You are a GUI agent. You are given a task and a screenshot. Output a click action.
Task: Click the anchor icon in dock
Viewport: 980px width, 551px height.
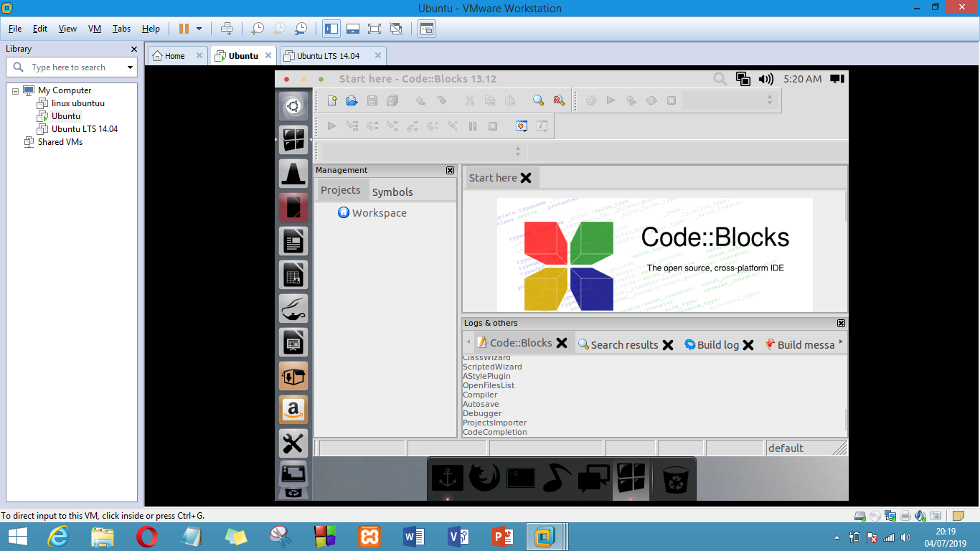pos(447,477)
